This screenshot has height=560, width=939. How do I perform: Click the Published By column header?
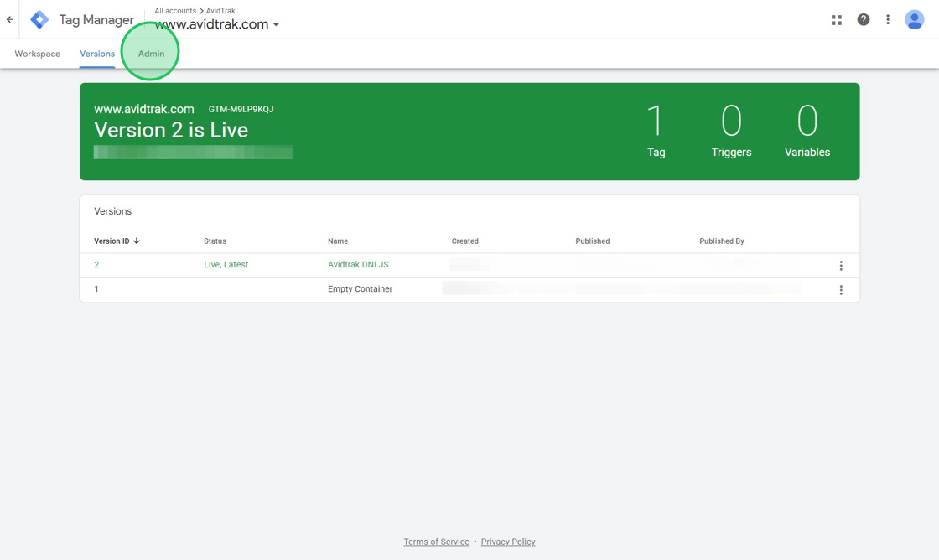722,241
